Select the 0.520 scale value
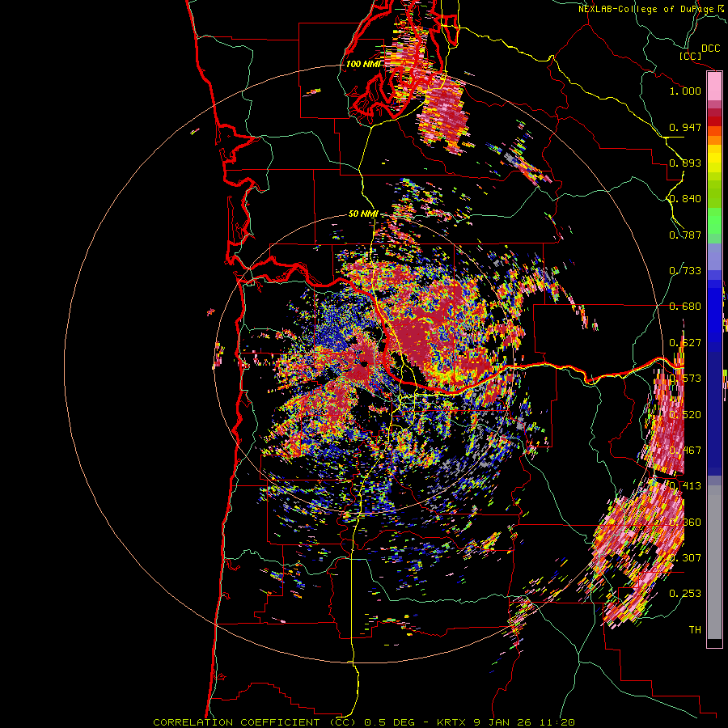The width and height of the screenshot is (728, 728). (685, 415)
